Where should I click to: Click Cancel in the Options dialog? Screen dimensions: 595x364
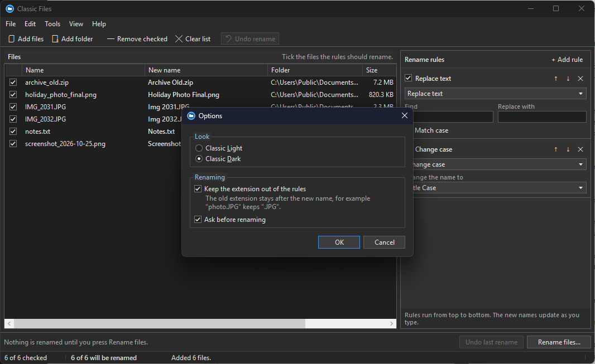click(x=384, y=242)
